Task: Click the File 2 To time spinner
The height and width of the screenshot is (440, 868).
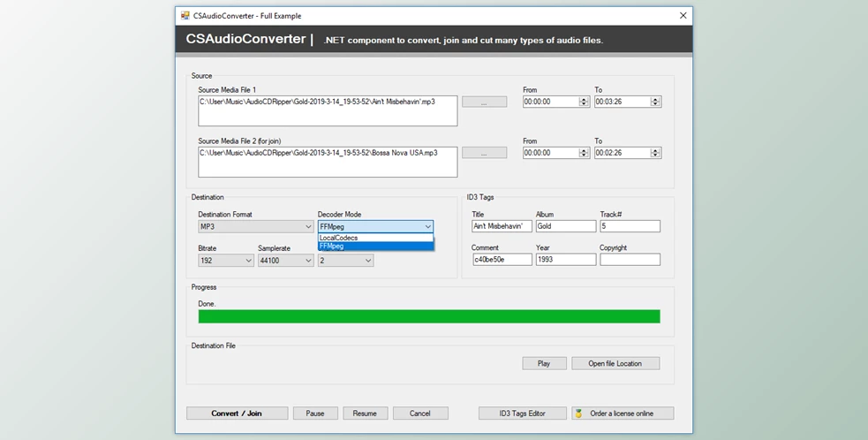Action: coord(655,153)
